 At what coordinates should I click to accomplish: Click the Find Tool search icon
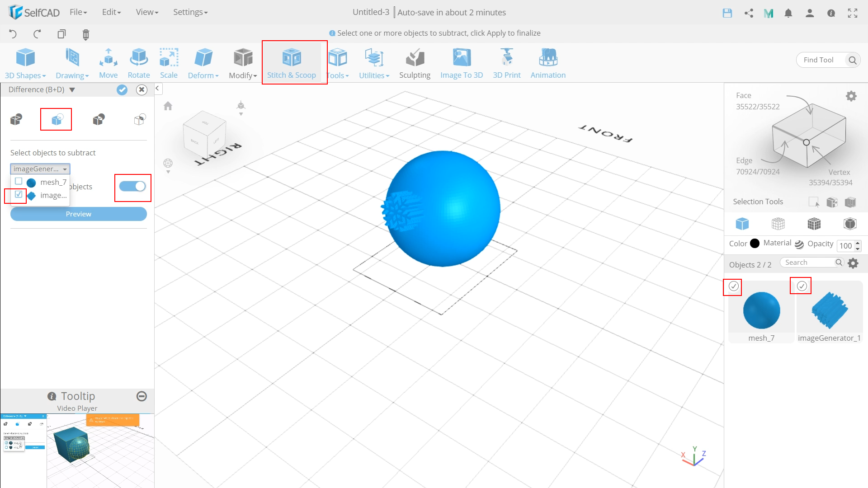tap(853, 60)
